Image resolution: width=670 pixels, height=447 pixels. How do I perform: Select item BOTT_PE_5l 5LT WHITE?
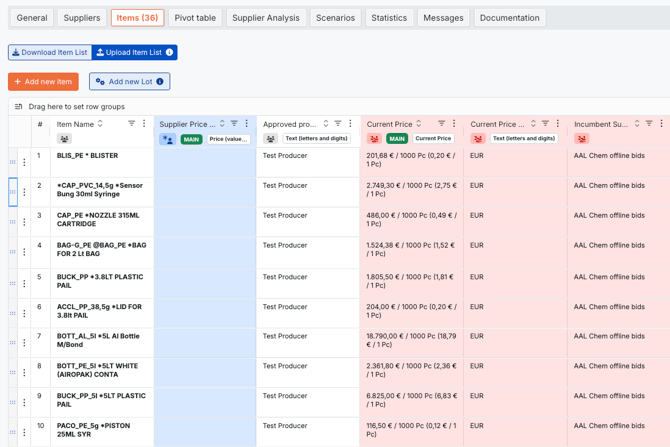pyautogui.click(x=97, y=370)
